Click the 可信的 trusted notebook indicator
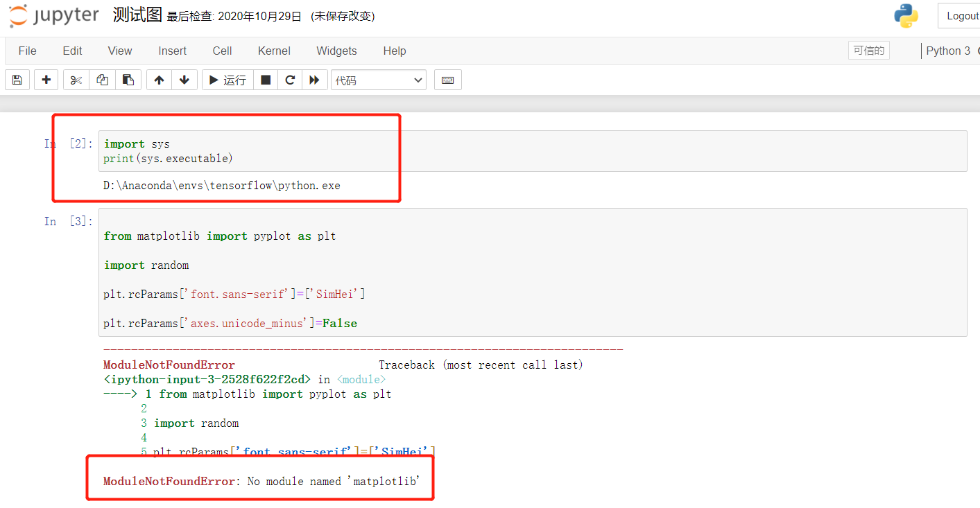Viewport: 980px width, 508px height. pyautogui.click(x=868, y=51)
